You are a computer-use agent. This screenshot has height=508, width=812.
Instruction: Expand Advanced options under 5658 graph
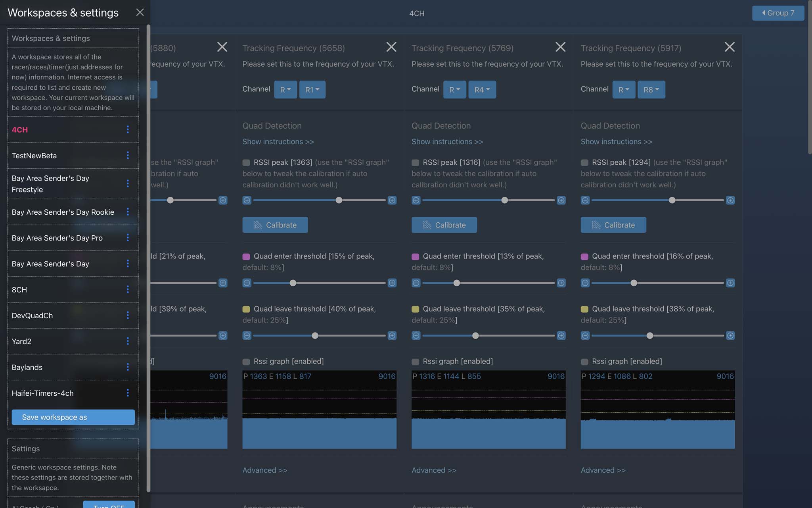[x=264, y=470]
